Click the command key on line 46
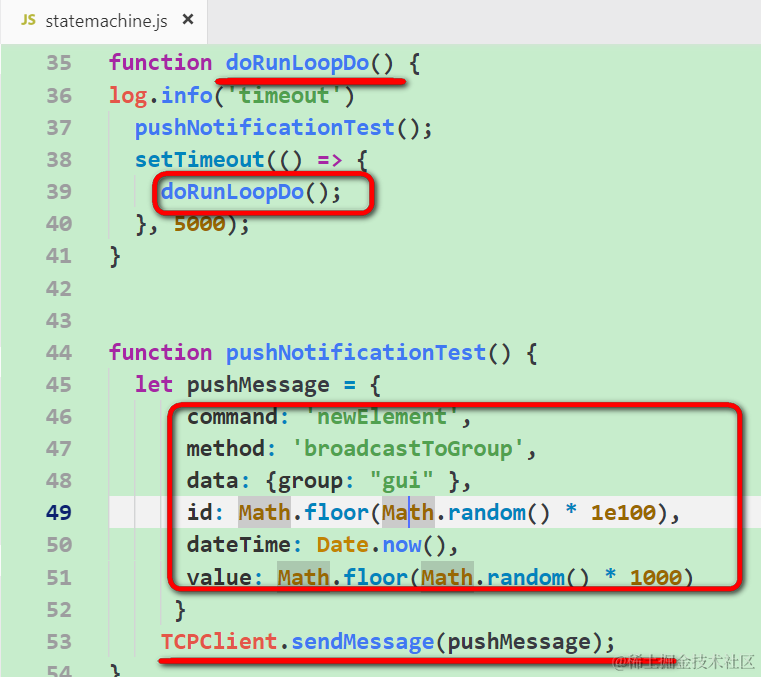 pos(232,417)
